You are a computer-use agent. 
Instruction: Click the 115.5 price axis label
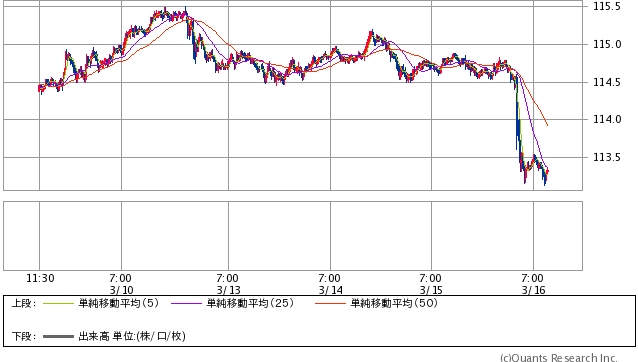point(607,7)
